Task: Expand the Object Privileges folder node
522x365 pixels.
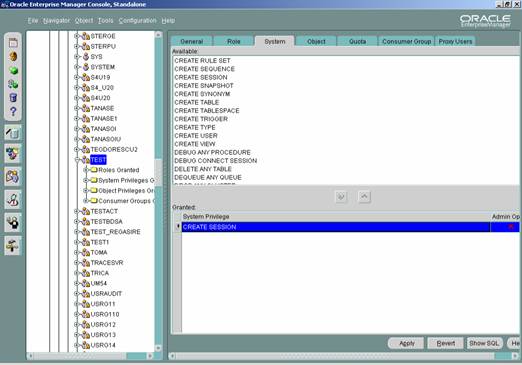Action: coord(86,191)
